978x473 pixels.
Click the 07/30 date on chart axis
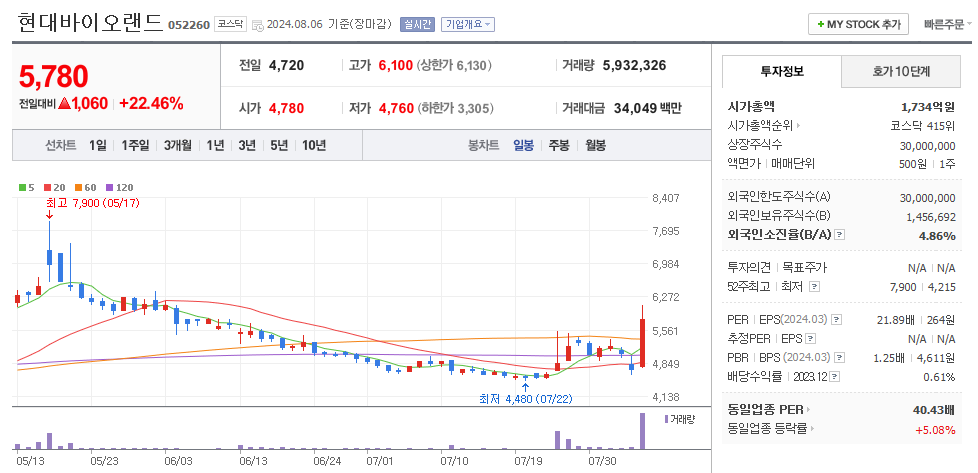pyautogui.click(x=602, y=461)
